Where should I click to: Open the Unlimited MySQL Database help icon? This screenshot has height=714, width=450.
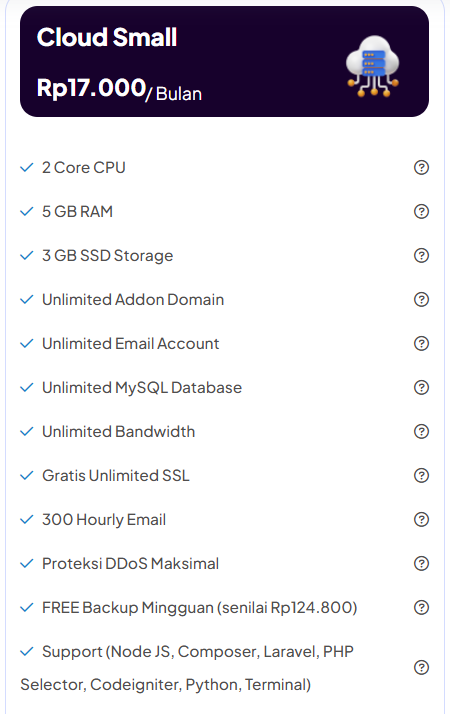(421, 388)
